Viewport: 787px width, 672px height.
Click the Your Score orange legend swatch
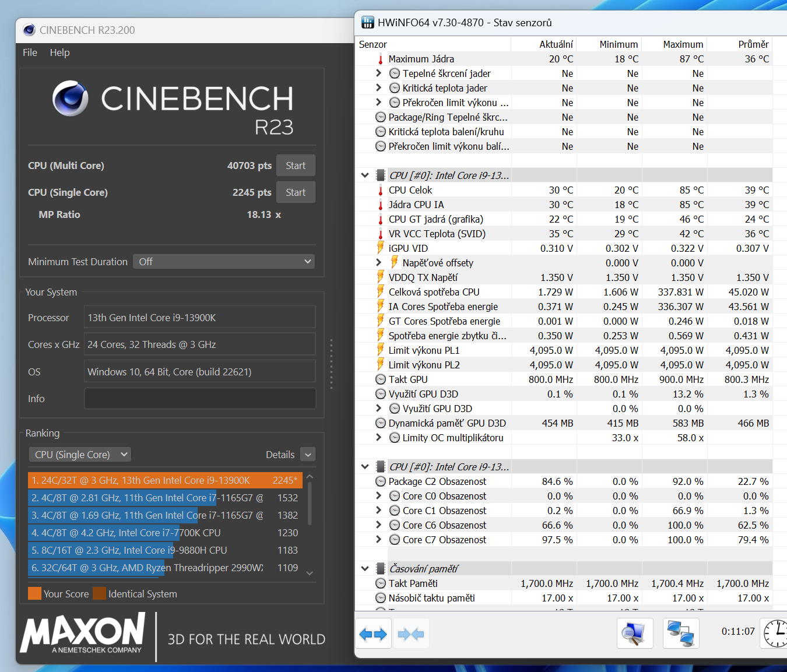35,594
